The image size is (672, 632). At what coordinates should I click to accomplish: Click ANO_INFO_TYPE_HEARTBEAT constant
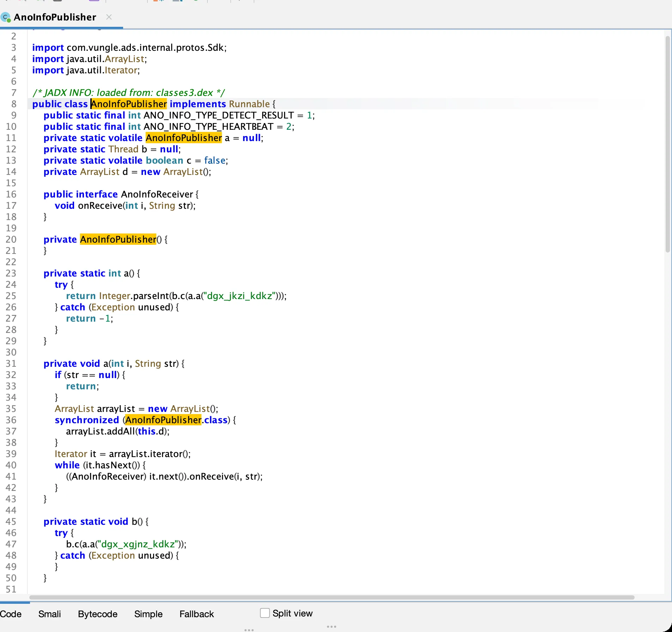pyautogui.click(x=208, y=127)
